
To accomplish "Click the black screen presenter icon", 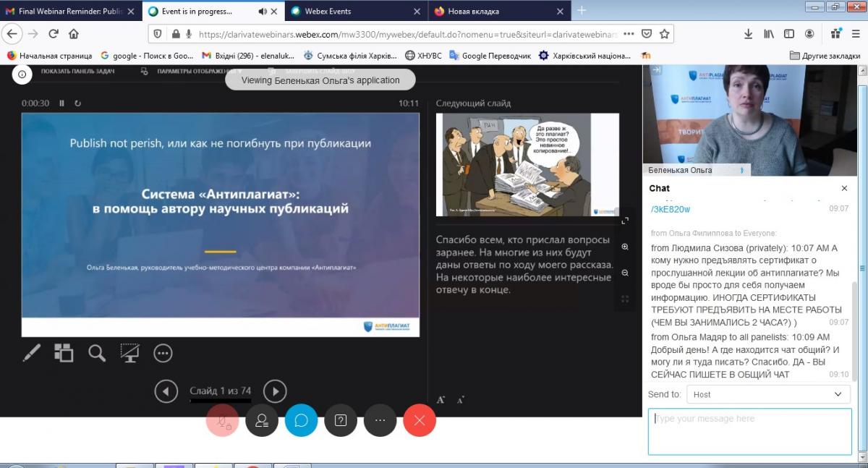I will (x=130, y=353).
